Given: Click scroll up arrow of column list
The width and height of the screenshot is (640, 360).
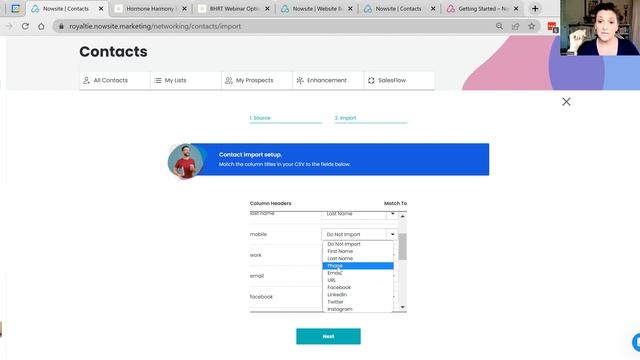Looking at the screenshot, I should (x=402, y=216).
